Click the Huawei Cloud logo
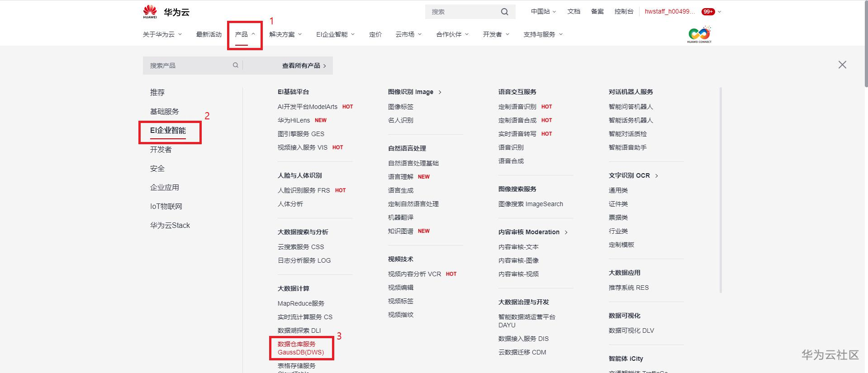Screen dimensions: 868x373 [166, 12]
